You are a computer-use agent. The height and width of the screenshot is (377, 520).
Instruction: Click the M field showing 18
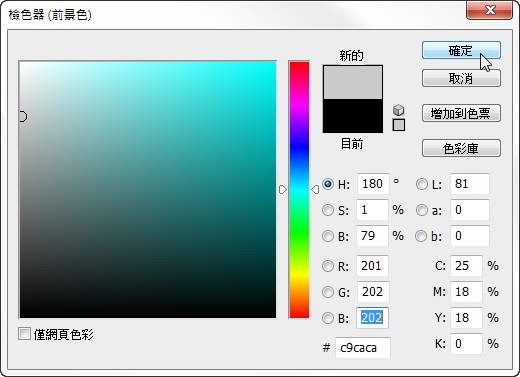point(466,292)
